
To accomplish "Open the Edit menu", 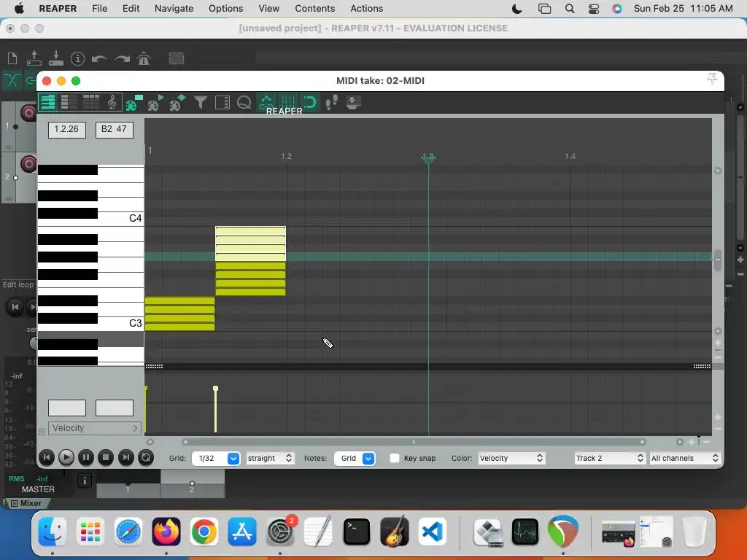I will [131, 9].
